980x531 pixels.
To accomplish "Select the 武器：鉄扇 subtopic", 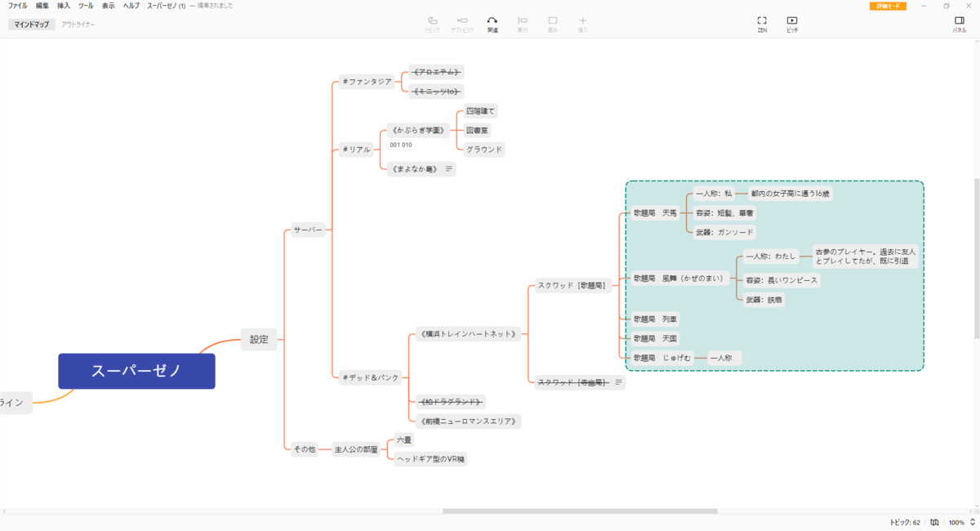I will click(764, 300).
